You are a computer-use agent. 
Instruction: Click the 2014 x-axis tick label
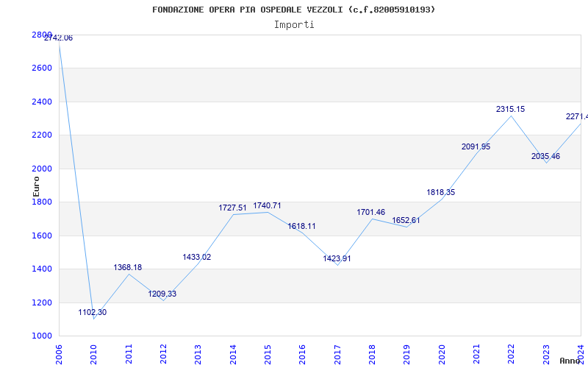[x=233, y=355]
